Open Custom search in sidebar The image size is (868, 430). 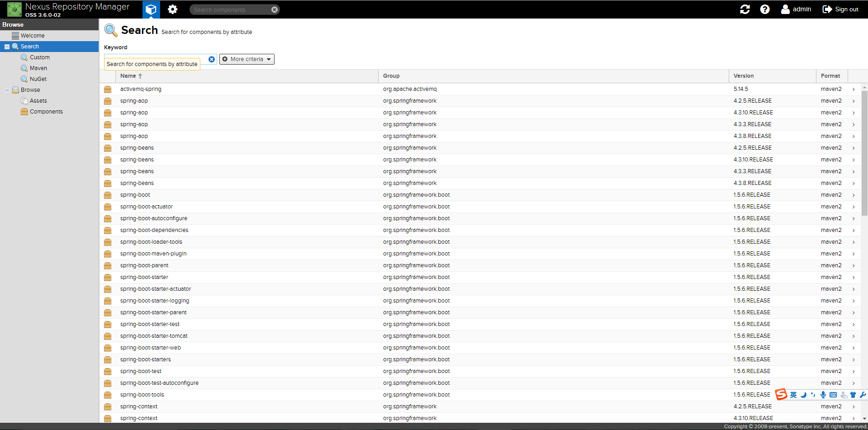click(x=40, y=57)
